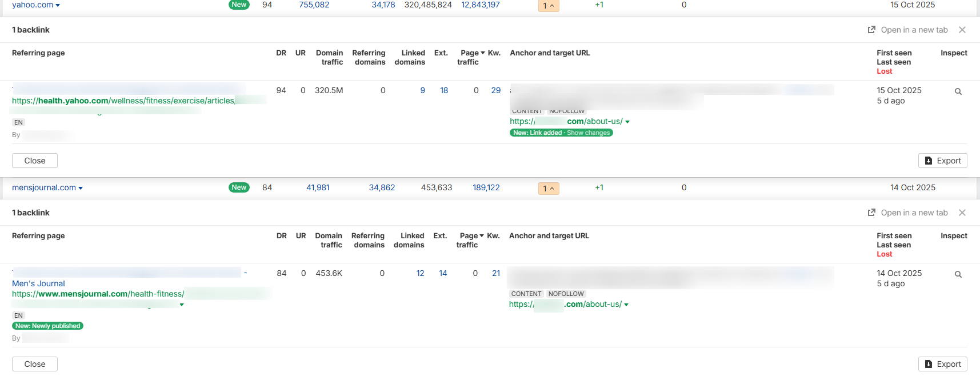Click the New badge beside yahoo.com
Viewport: 980px width, 380px height.
(239, 5)
